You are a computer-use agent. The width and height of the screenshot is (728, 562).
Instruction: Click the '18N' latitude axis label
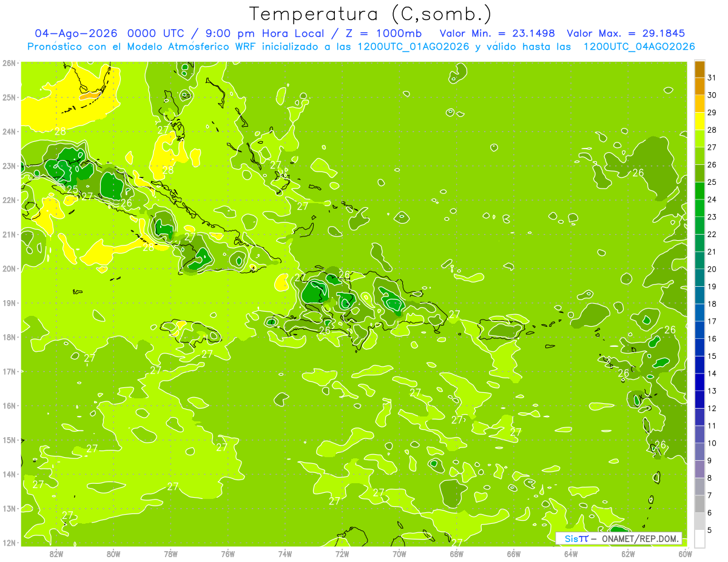pyautogui.click(x=9, y=337)
